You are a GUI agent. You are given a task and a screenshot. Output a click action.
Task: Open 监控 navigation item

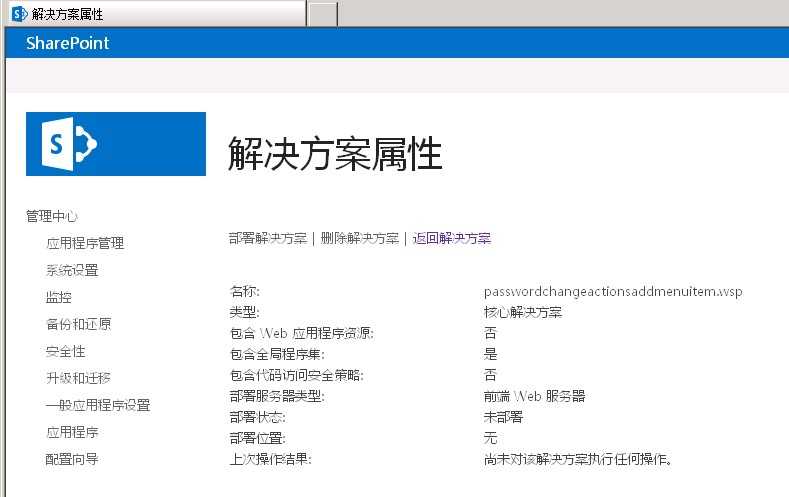click(x=59, y=297)
